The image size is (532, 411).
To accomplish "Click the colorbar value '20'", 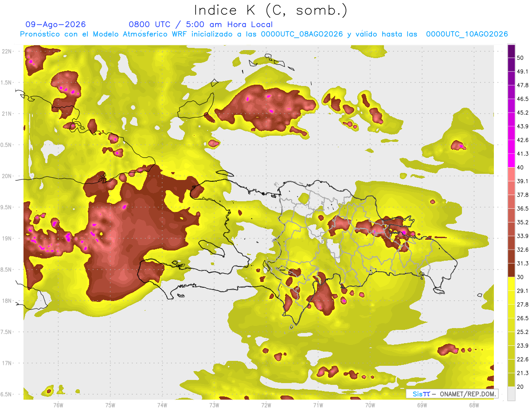I will 520,387.
